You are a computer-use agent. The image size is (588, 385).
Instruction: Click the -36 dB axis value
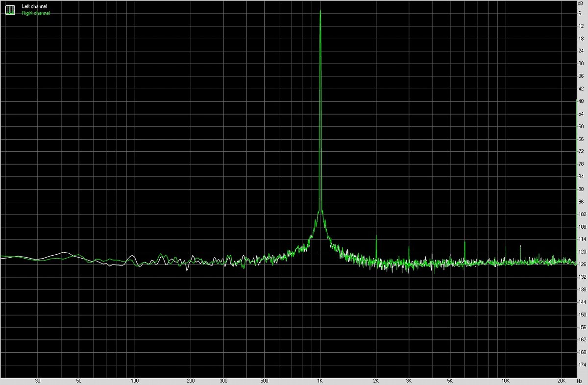(581, 76)
